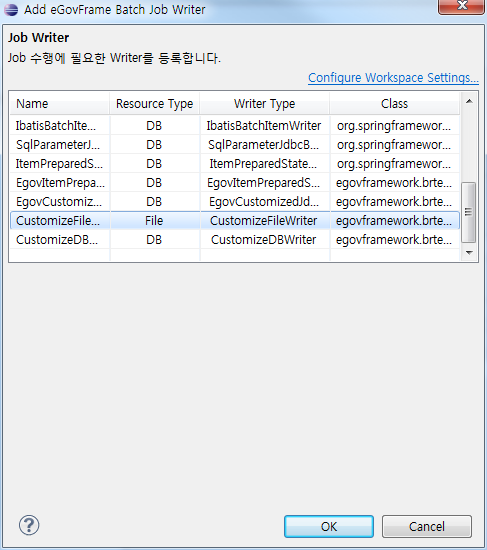Click the SqlParameterJdbcB... writer type cell
Viewport: 487px width, 550px height.
pyautogui.click(x=265, y=145)
